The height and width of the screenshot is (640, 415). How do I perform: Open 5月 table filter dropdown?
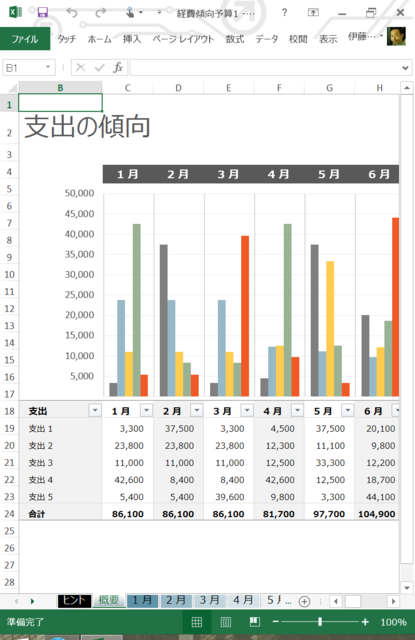tap(348, 410)
